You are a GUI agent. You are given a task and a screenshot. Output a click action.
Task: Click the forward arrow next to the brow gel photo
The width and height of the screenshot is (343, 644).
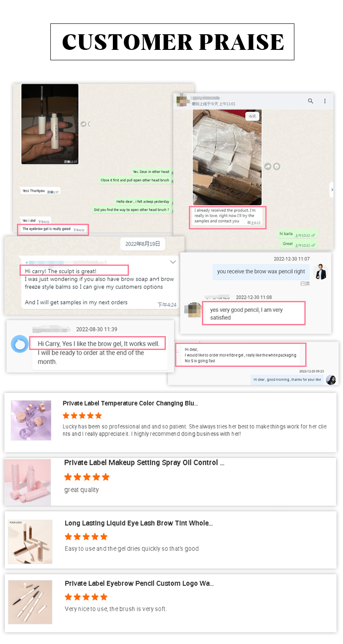coord(83,124)
